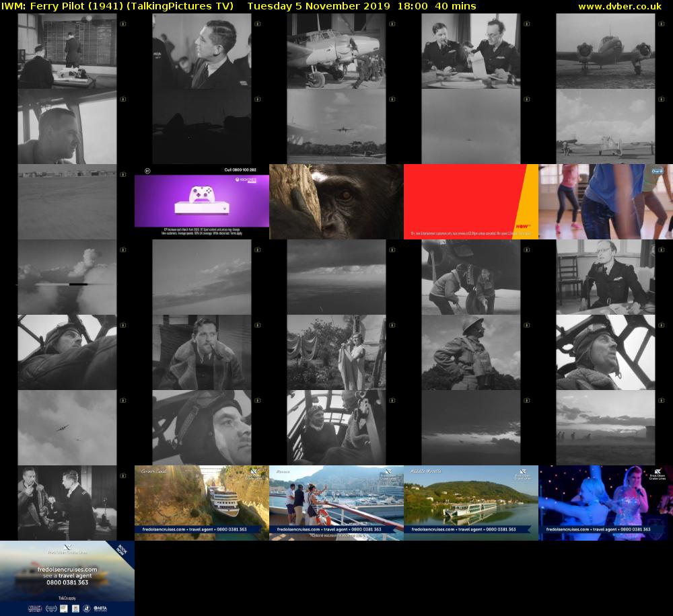
Task: Click '0800 0381 363' on final advert card
Action: tap(67, 582)
